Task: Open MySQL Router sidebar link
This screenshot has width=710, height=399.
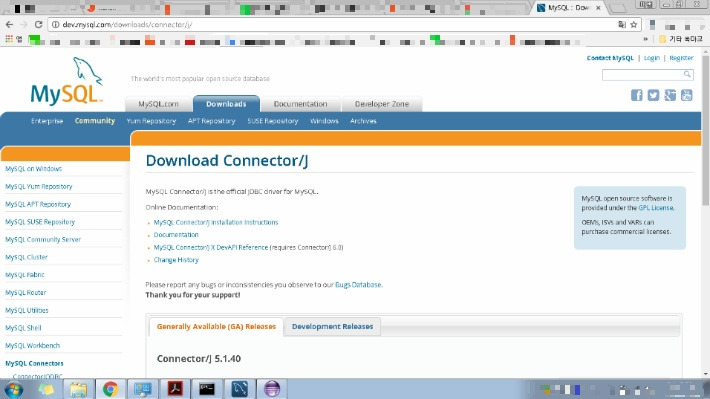Action: (x=25, y=293)
